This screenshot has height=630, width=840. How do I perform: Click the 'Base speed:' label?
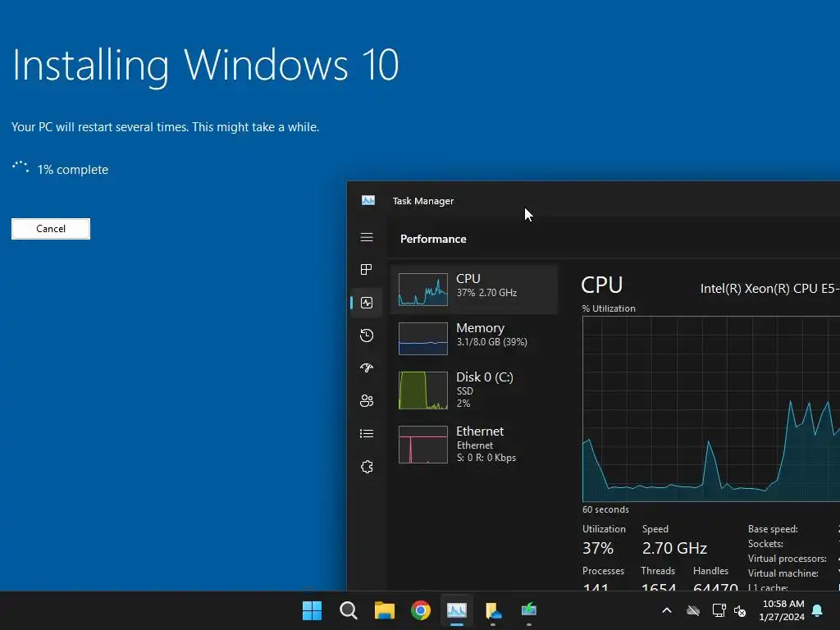[773, 529]
